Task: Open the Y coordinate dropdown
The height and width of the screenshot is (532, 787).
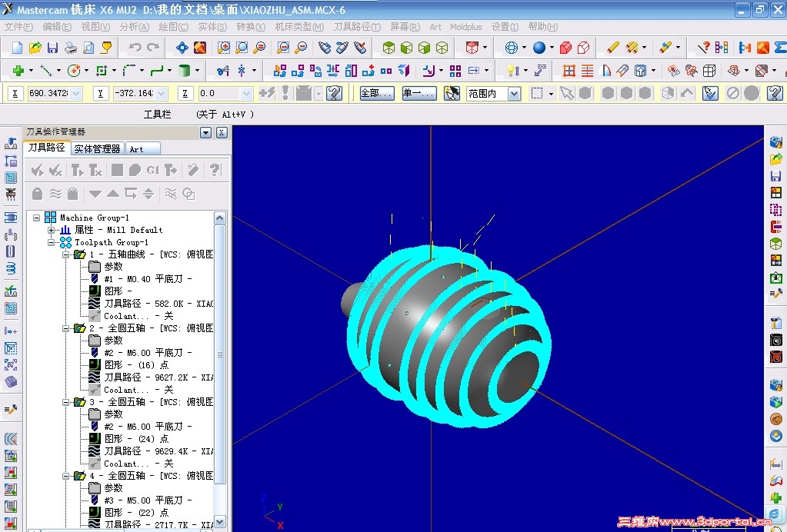Action: (161, 93)
